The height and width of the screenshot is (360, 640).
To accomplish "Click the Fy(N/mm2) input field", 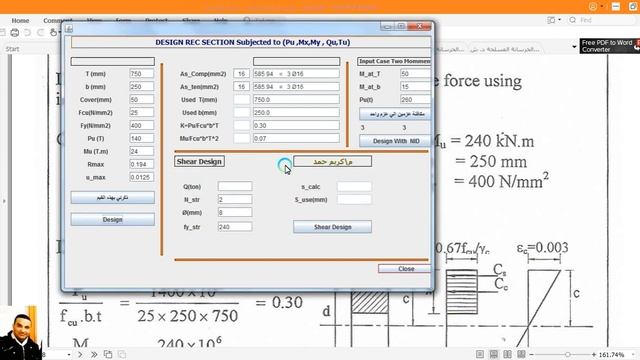I will pos(142,125).
